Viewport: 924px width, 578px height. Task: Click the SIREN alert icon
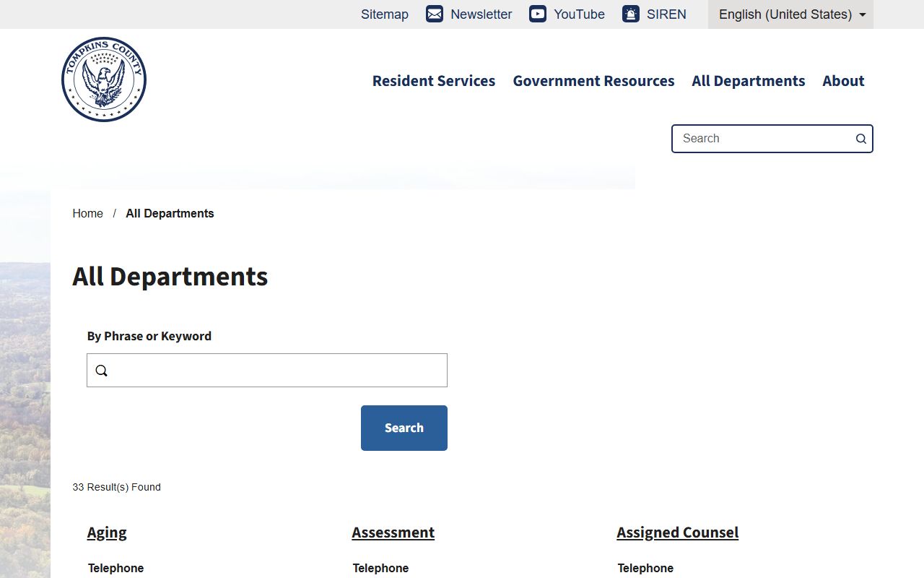click(x=631, y=14)
